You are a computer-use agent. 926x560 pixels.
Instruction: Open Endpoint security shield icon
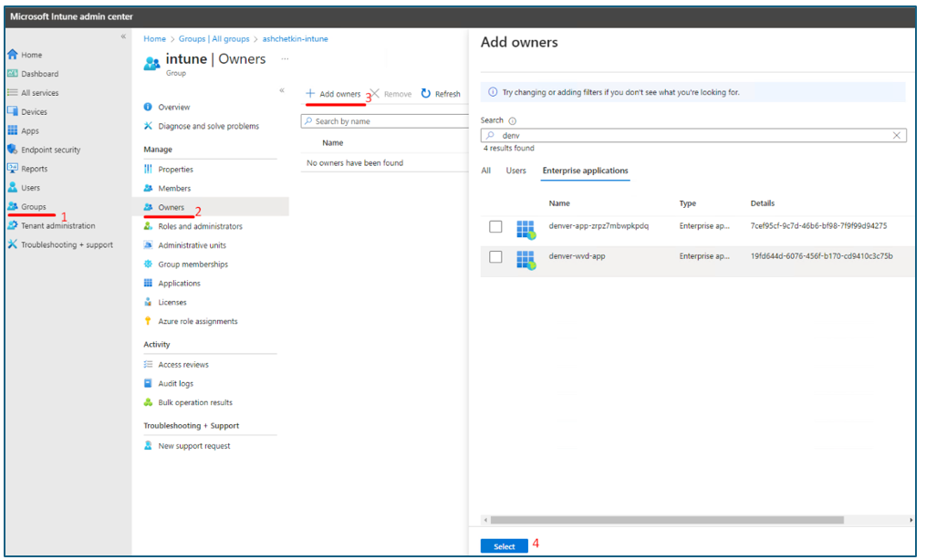(13, 150)
